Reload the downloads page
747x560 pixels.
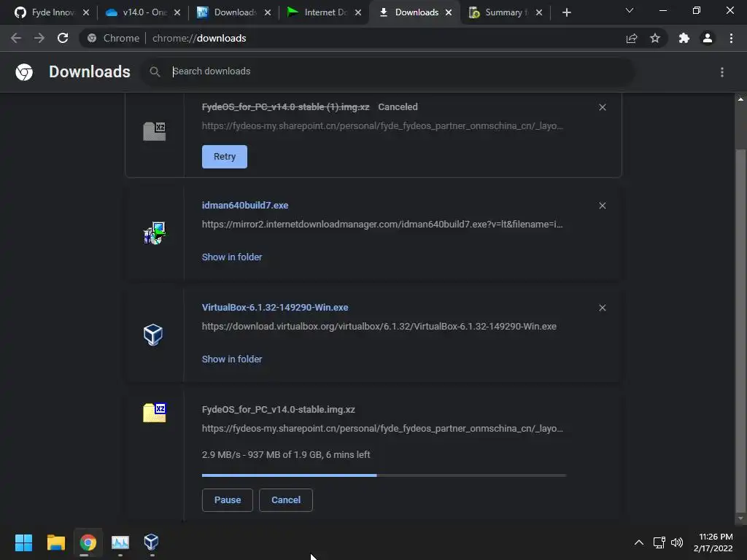click(x=63, y=38)
